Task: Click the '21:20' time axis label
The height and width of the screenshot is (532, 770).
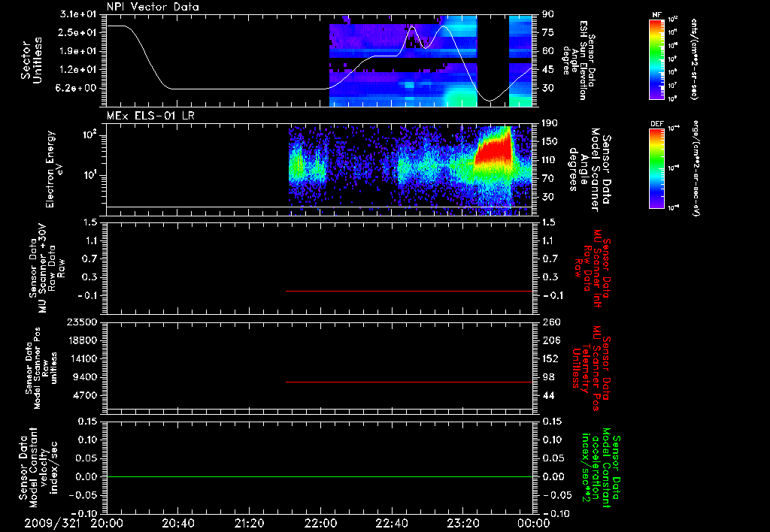Action: (250, 524)
